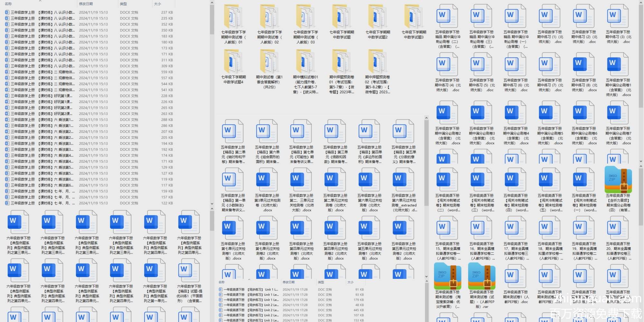Open Word document 五年级数学下册 期中练习 (4)
This screenshot has height=322, width=644.
click(447, 65)
